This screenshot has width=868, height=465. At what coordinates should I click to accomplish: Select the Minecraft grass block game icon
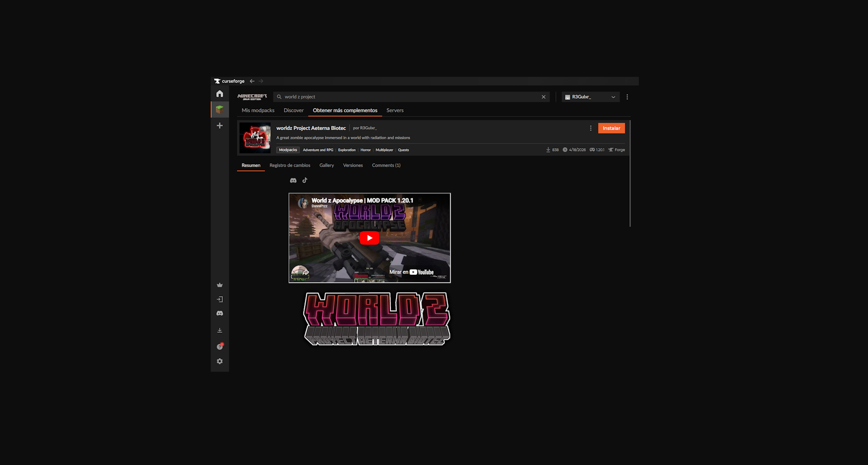pos(220,110)
